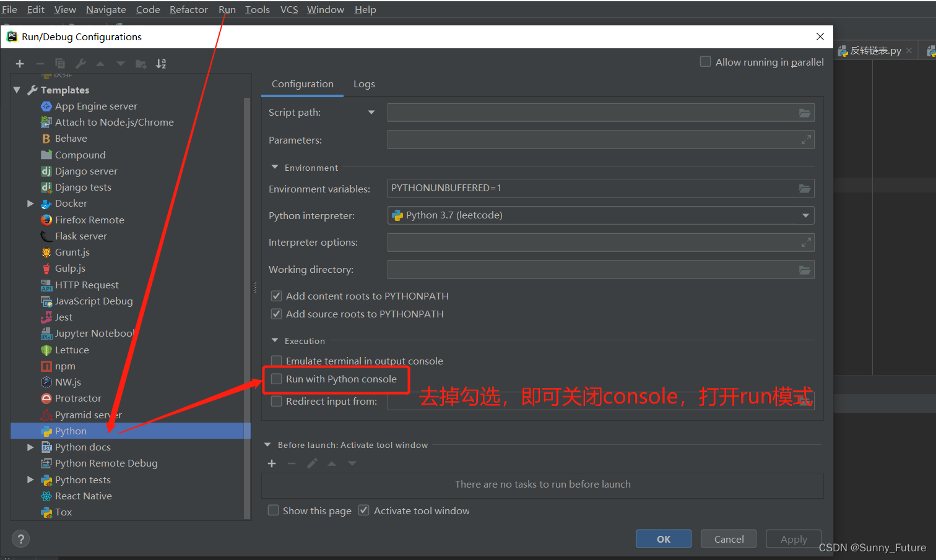Screen dimensions: 936x560
Task: Expand the Python docs node
Action: [x=30, y=447]
